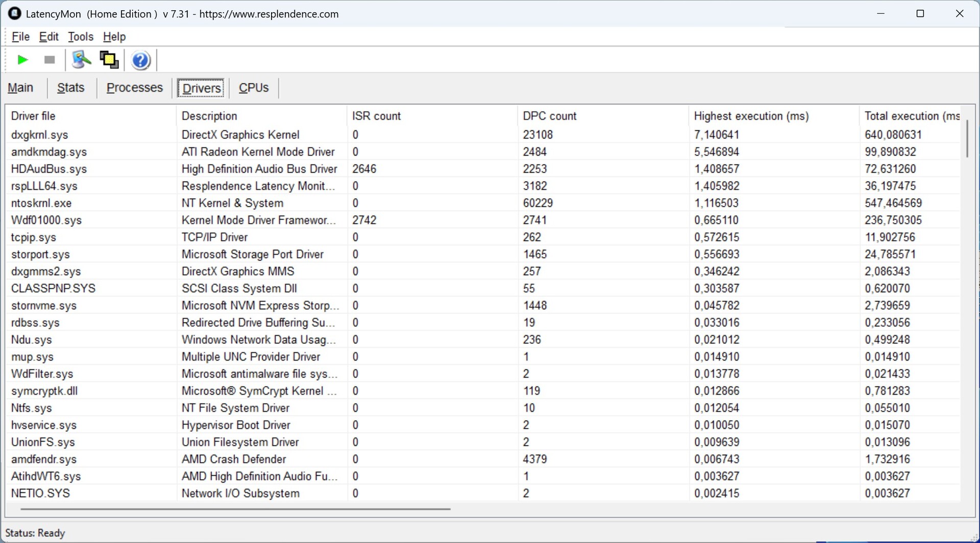Open help via the blue question mark icon
This screenshot has width=980, height=543.
tap(140, 60)
